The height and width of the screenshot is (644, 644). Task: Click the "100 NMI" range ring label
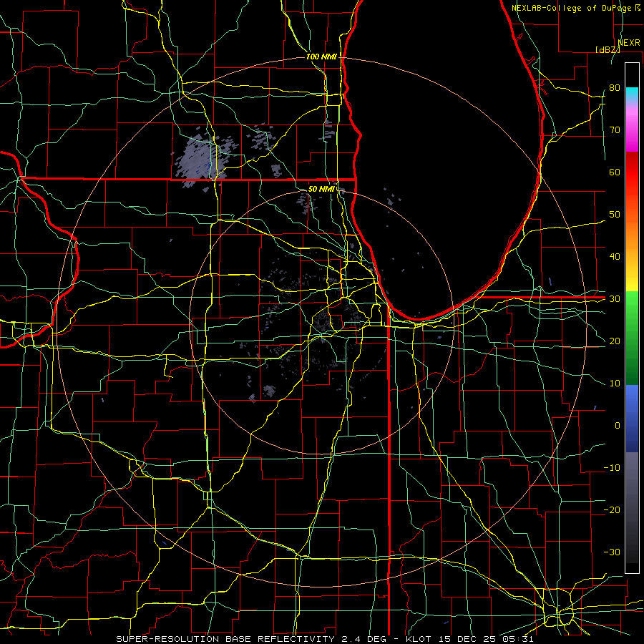tap(321, 57)
